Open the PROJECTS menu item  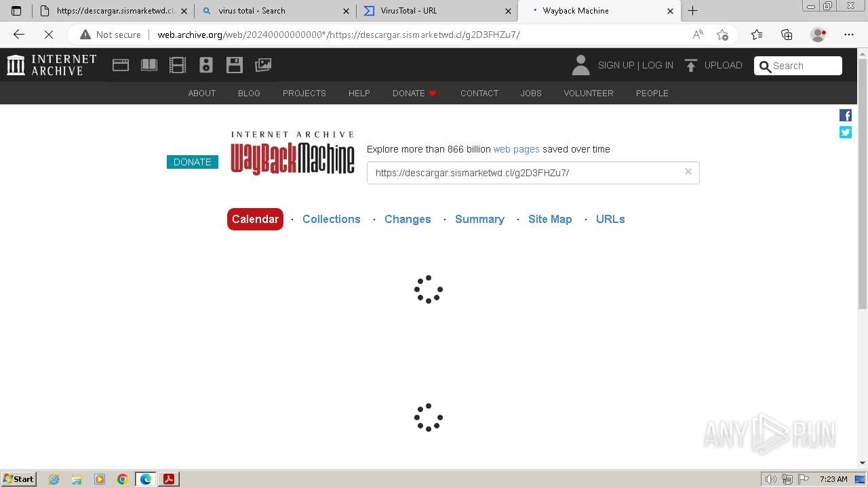tap(304, 93)
